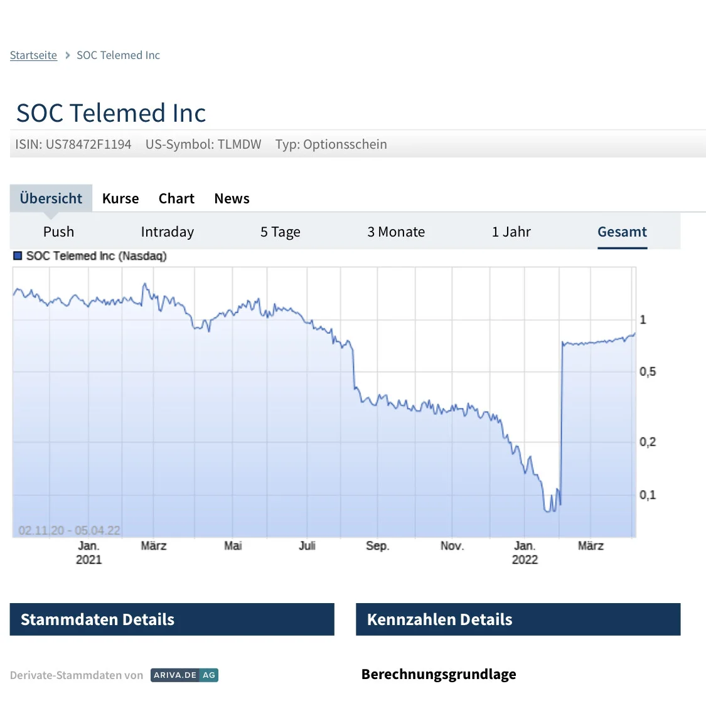Click the ISIN: US78472F1194 text
Image resolution: width=706 pixels, height=728 pixels.
tap(73, 144)
